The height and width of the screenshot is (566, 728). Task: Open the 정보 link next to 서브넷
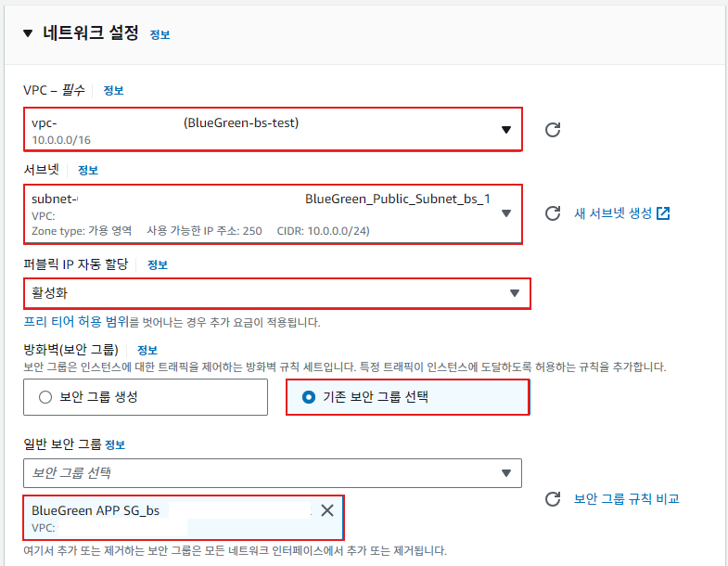pyautogui.click(x=88, y=170)
